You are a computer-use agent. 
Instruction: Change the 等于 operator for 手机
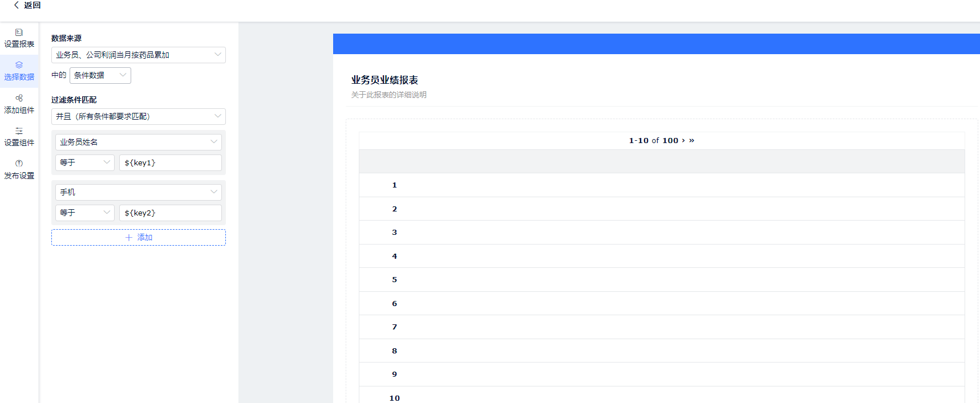(84, 213)
